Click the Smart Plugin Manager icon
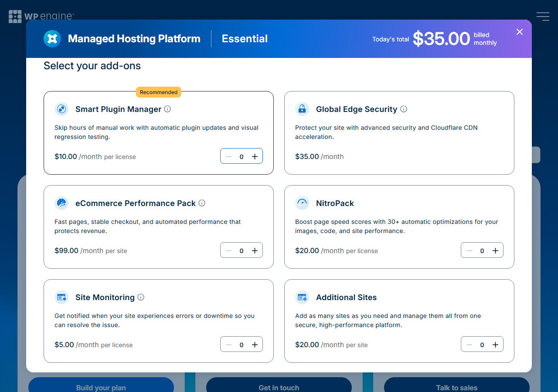Viewport: 558px width, 392px height. tap(61, 109)
